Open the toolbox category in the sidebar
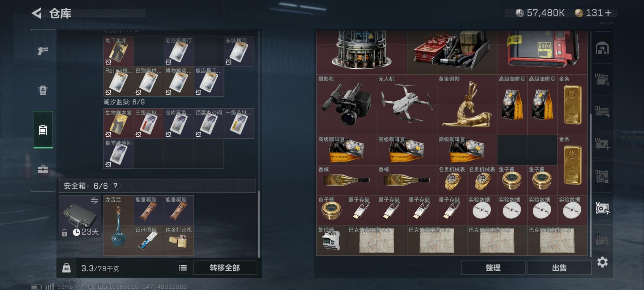Screen dimensions: 644x290 pyautogui.click(x=43, y=169)
